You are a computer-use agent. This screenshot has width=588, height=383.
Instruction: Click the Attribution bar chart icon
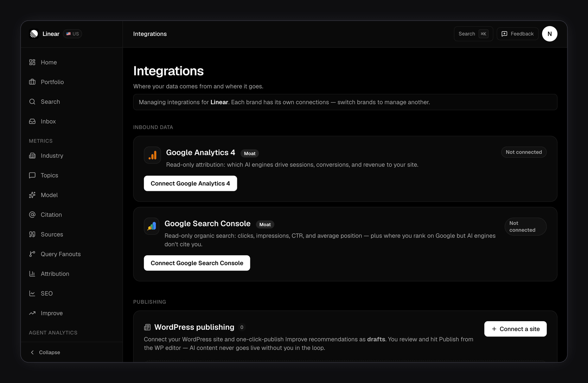(32, 274)
